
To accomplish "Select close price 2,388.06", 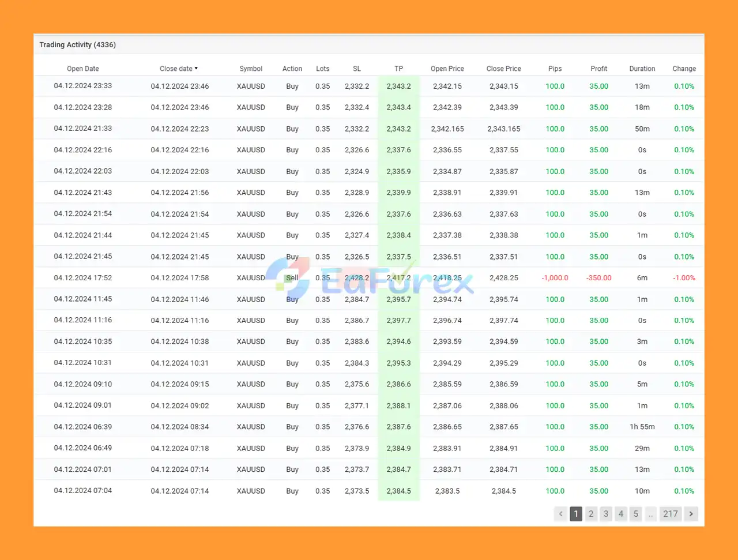I will coord(504,405).
